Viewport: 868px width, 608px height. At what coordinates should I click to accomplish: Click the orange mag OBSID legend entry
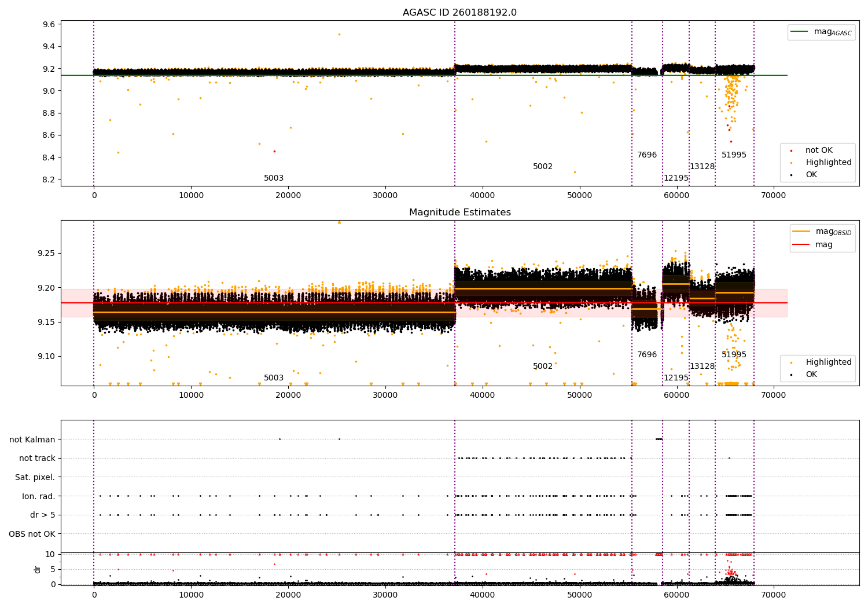(x=822, y=232)
